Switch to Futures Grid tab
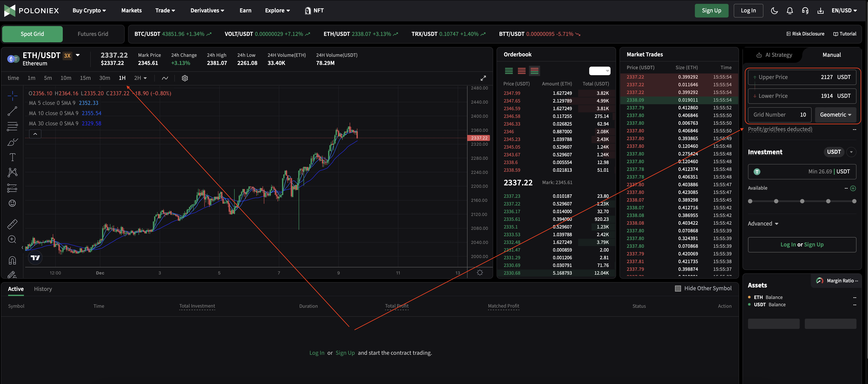The image size is (868, 384). click(93, 34)
